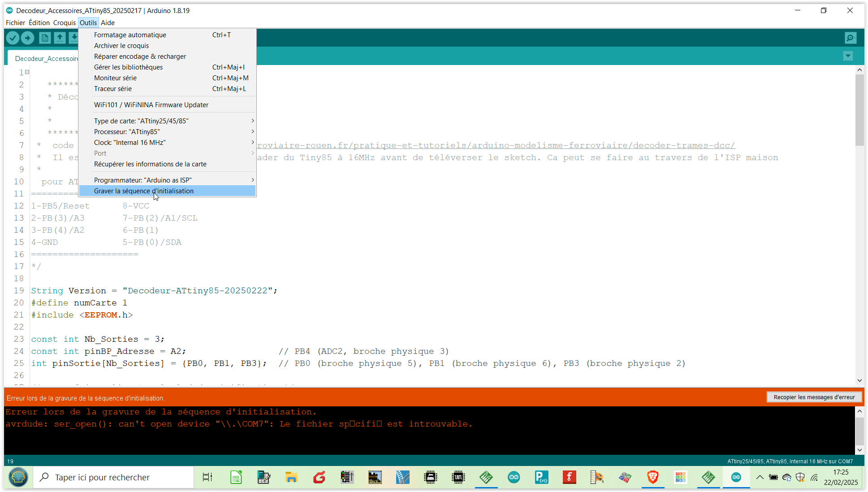The image size is (868, 492).
Task: Collapse the comment fold marker at line 1
Action: [27, 72]
